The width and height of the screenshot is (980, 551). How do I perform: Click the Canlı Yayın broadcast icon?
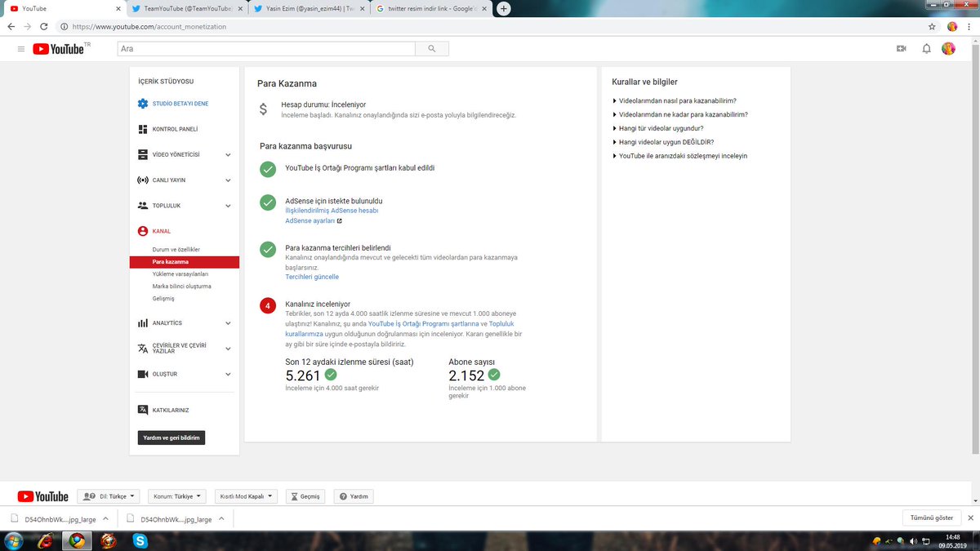(x=143, y=180)
